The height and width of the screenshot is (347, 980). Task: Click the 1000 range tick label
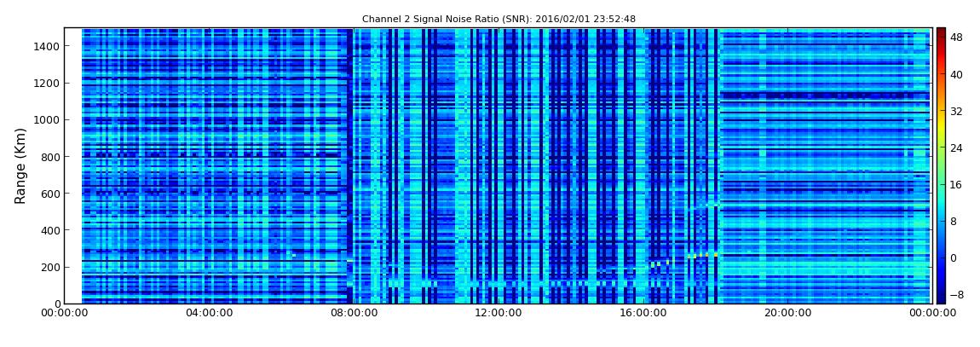(x=47, y=120)
